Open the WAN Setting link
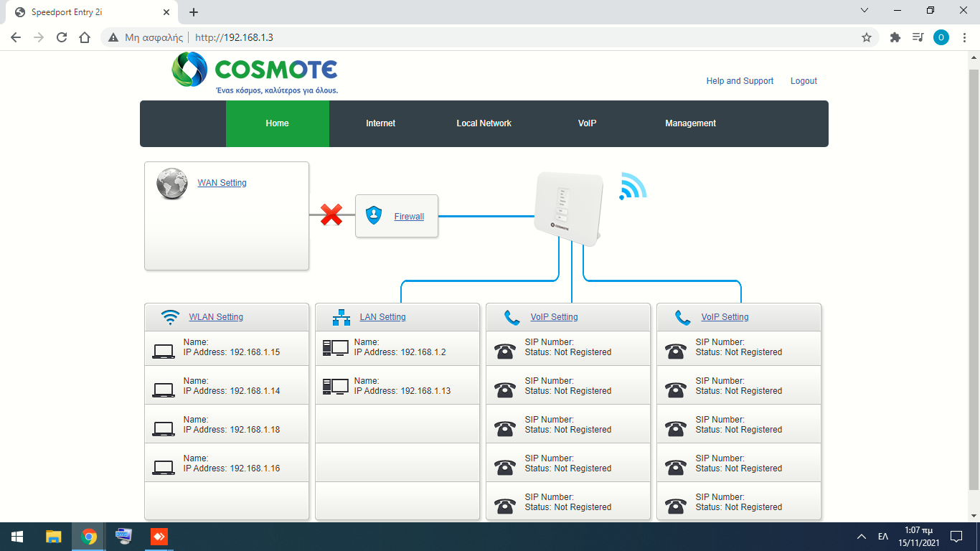 coord(222,183)
